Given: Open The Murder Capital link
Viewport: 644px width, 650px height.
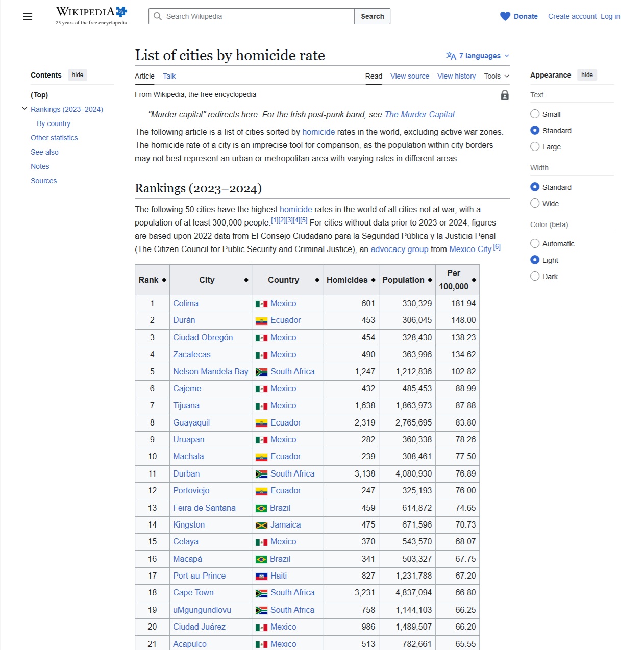Looking at the screenshot, I should (x=419, y=114).
